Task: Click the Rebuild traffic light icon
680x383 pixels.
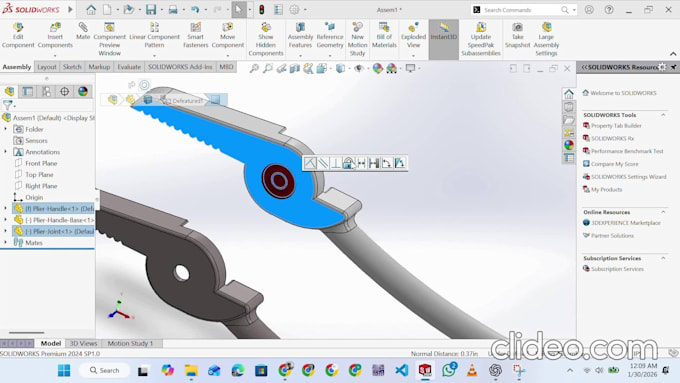Action: pos(262,10)
